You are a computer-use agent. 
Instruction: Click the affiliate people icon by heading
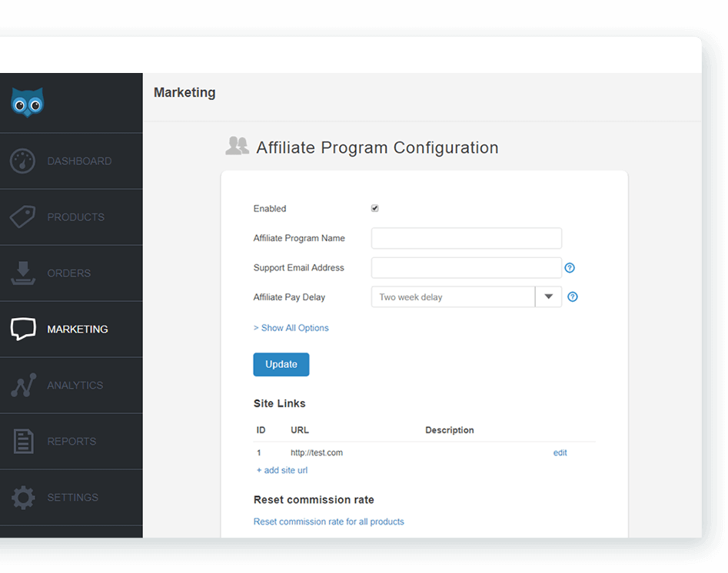237,146
